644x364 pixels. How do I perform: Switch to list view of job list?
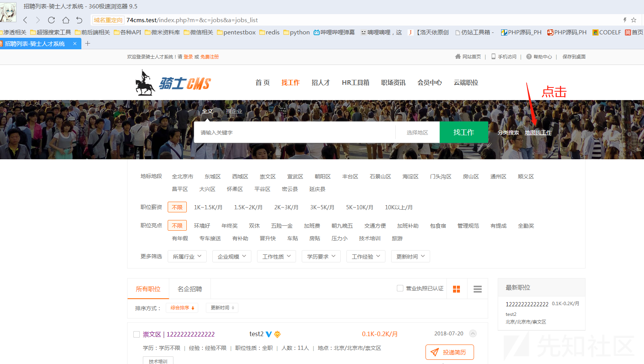[477, 289]
